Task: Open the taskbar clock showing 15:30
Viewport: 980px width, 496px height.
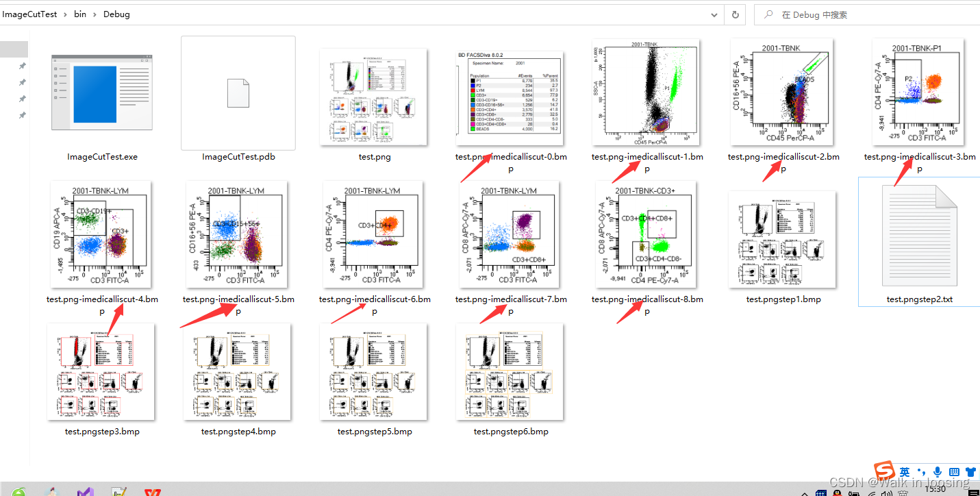Action: pos(935,489)
